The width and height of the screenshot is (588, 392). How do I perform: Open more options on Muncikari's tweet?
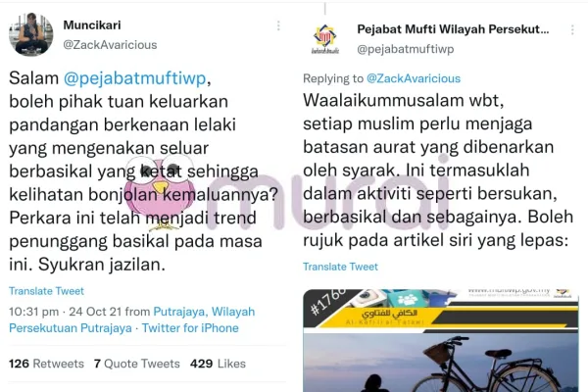point(278,25)
